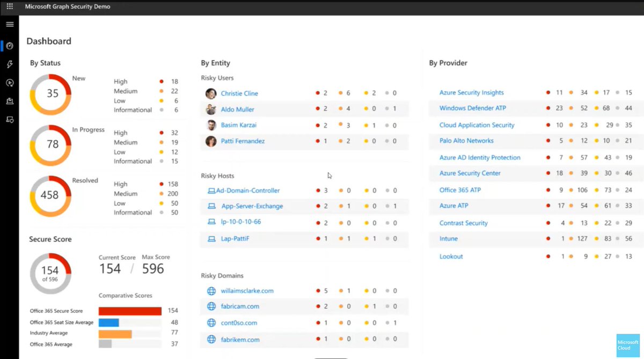Open the willaimsclarke.com domain link
Image resolution: width=644 pixels, height=359 pixels.
(x=247, y=291)
